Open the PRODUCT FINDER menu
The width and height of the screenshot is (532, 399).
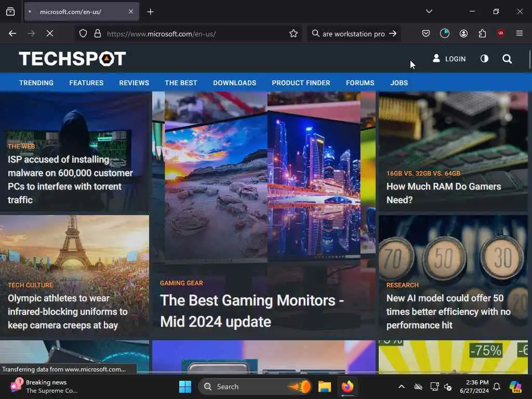tap(301, 83)
